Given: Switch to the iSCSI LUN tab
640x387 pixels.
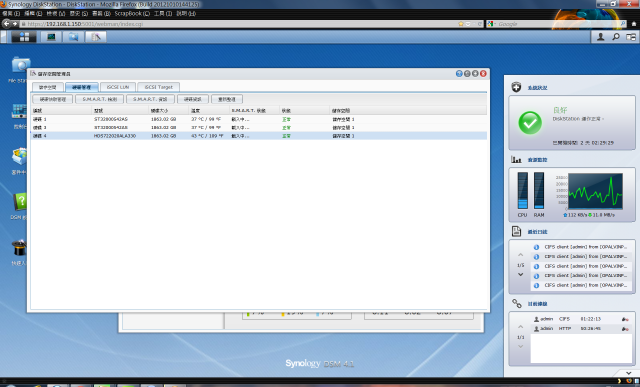Looking at the screenshot, I should [x=118, y=87].
